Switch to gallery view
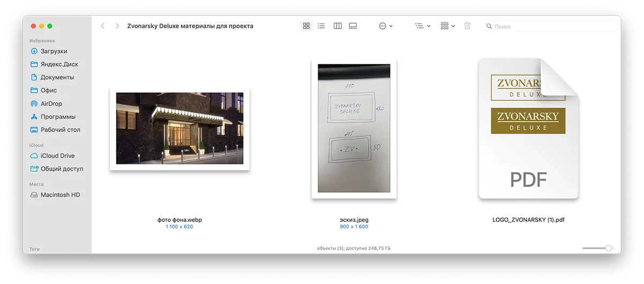The image size is (644, 284). pyautogui.click(x=353, y=26)
